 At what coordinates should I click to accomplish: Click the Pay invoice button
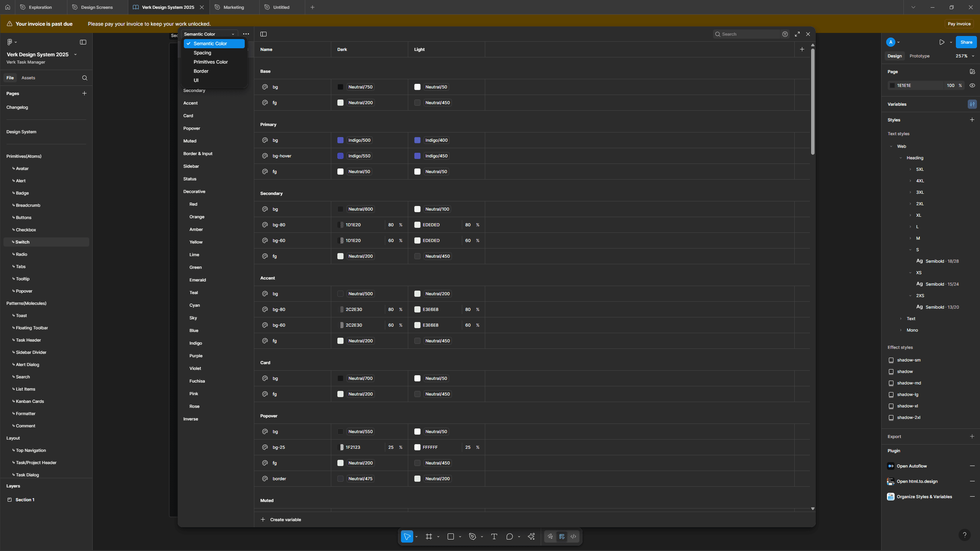pos(959,24)
